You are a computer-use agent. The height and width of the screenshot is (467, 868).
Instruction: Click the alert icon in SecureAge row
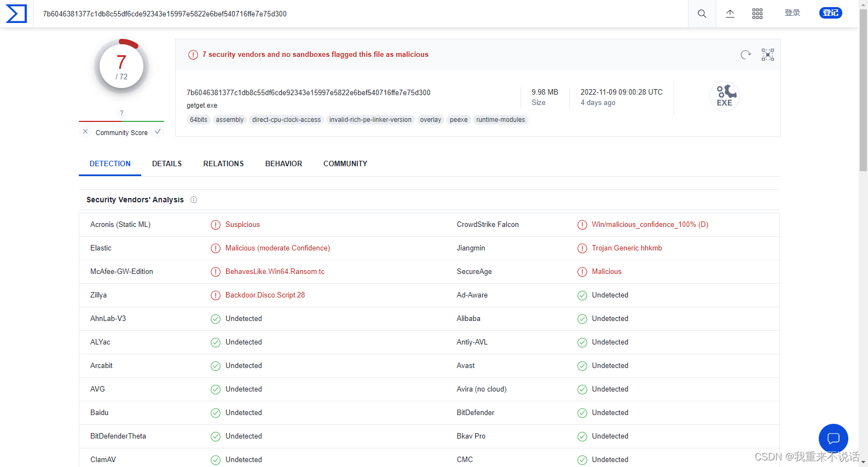click(582, 272)
